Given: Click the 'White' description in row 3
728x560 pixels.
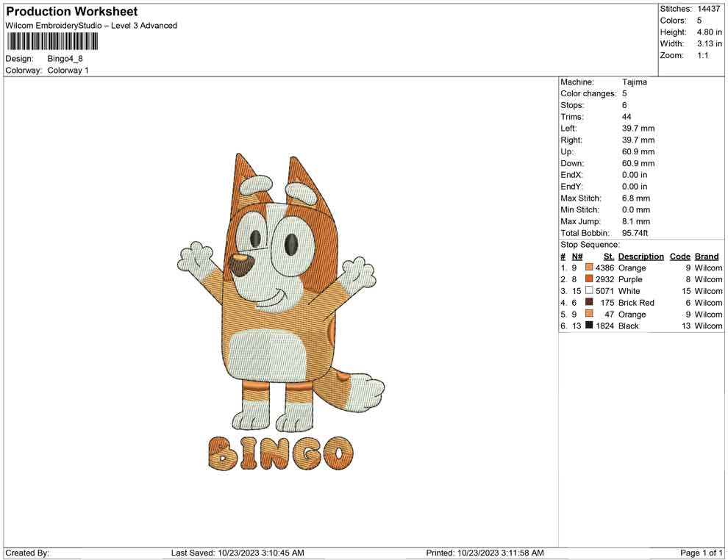Looking at the screenshot, I should [x=629, y=291].
